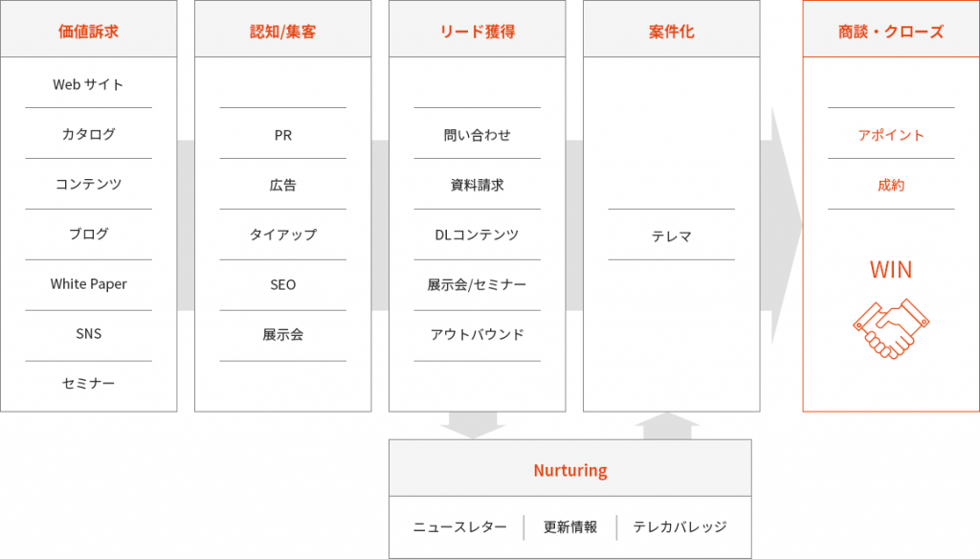Click the Web サイト item
The width and height of the screenshot is (980, 559).
88,84
